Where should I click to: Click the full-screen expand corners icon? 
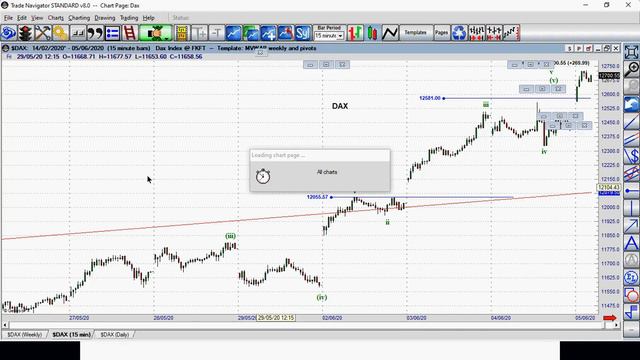(x=631, y=52)
